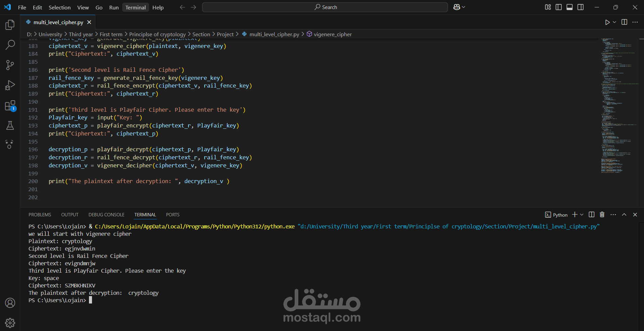This screenshot has height=331, width=644.
Task: Expand the Section breadcrumb
Action: pos(201,34)
